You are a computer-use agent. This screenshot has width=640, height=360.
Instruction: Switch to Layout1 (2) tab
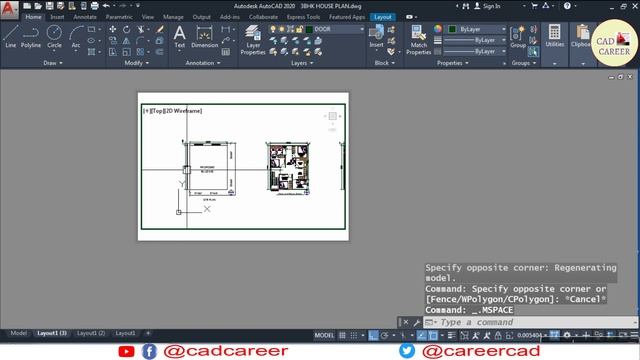tap(91, 333)
